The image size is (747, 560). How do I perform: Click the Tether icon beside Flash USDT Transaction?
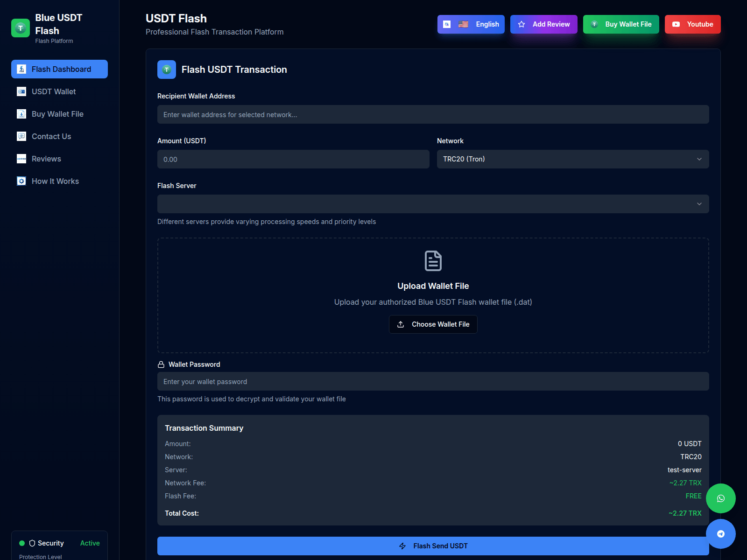pos(167,70)
